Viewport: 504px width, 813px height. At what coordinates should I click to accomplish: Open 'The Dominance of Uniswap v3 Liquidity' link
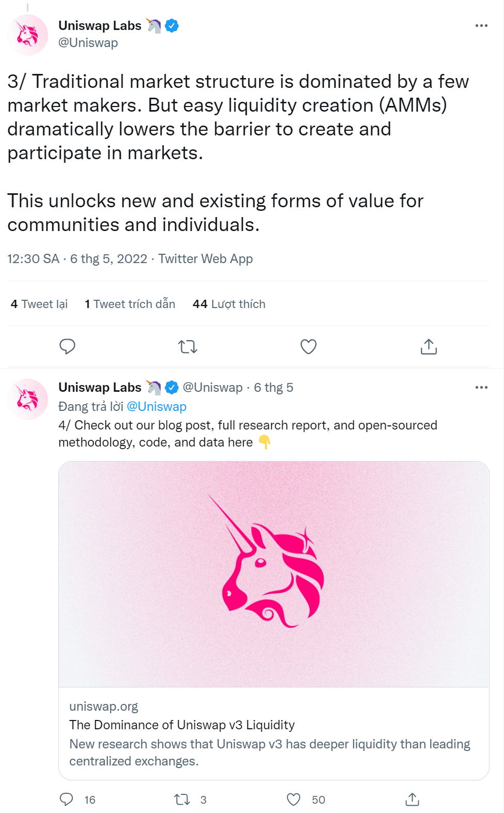[x=182, y=725]
